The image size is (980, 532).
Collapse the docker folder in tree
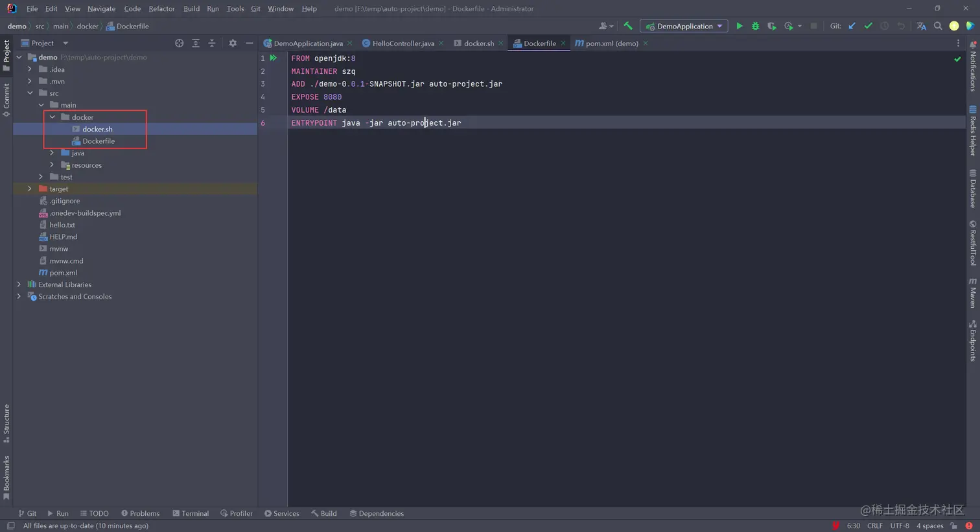point(52,117)
